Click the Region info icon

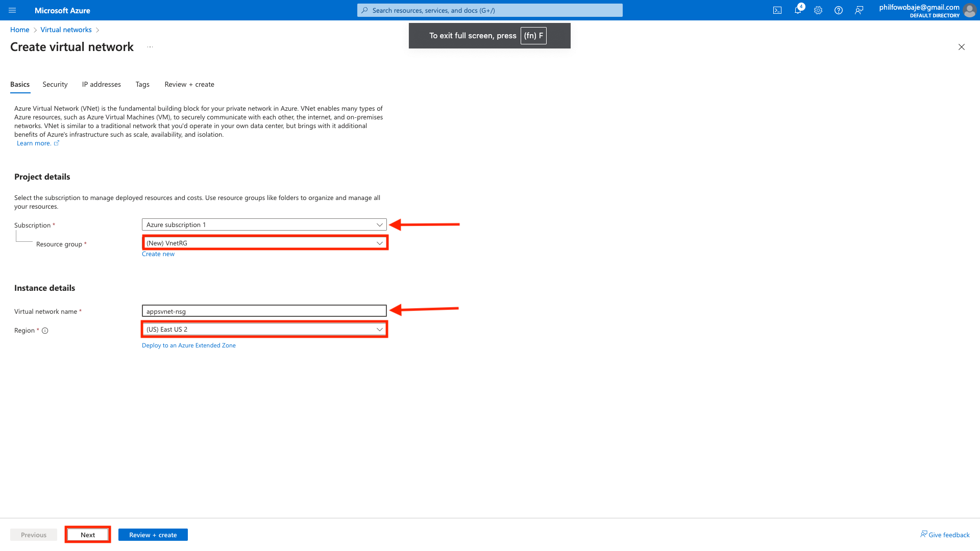pos(45,331)
